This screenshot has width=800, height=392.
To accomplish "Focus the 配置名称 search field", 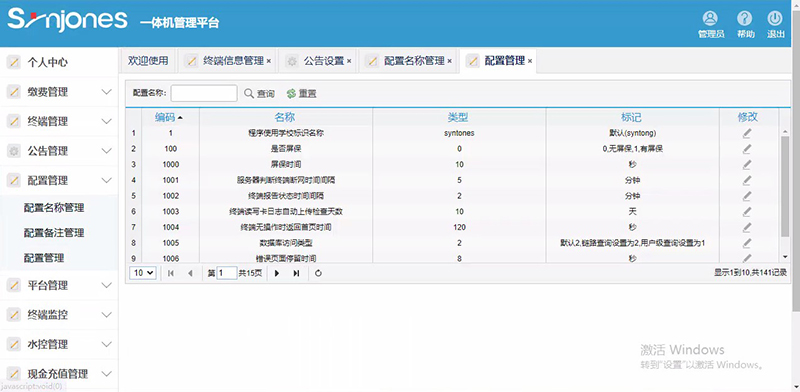I will tap(204, 93).
